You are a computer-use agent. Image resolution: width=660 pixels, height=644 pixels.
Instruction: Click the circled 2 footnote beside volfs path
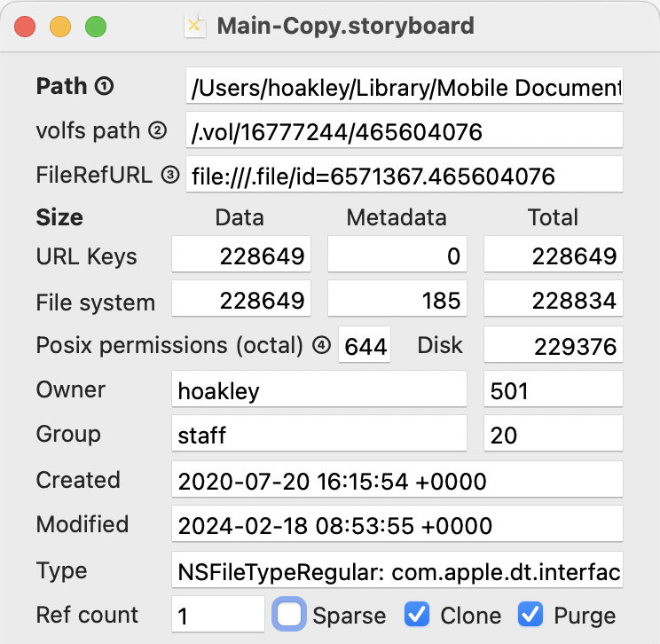click(157, 131)
